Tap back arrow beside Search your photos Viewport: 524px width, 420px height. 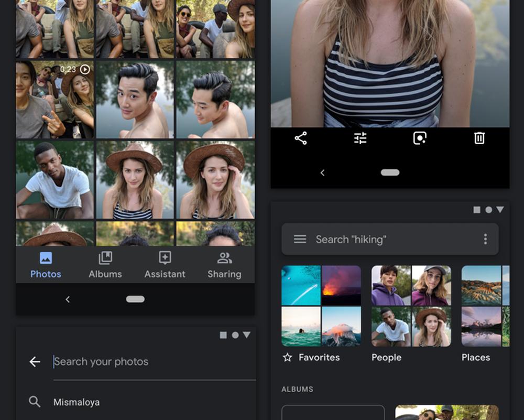tap(35, 362)
